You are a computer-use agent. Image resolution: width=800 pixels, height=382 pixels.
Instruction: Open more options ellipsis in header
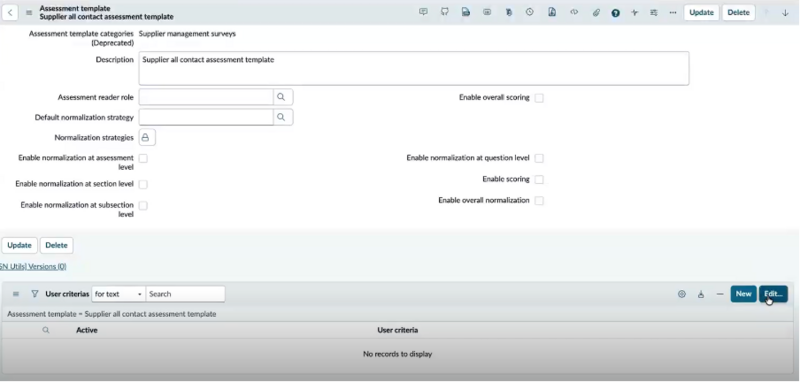point(673,13)
